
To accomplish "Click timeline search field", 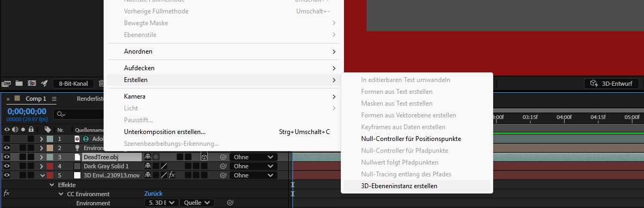I will [79, 114].
